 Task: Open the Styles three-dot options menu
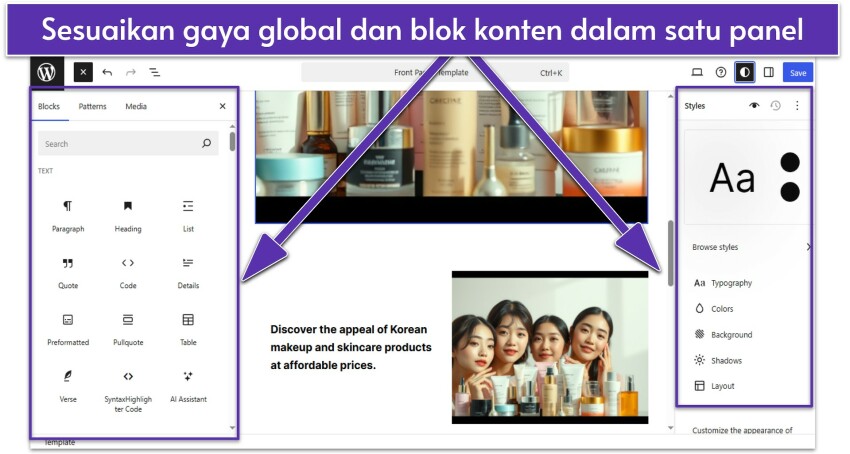[x=797, y=105]
